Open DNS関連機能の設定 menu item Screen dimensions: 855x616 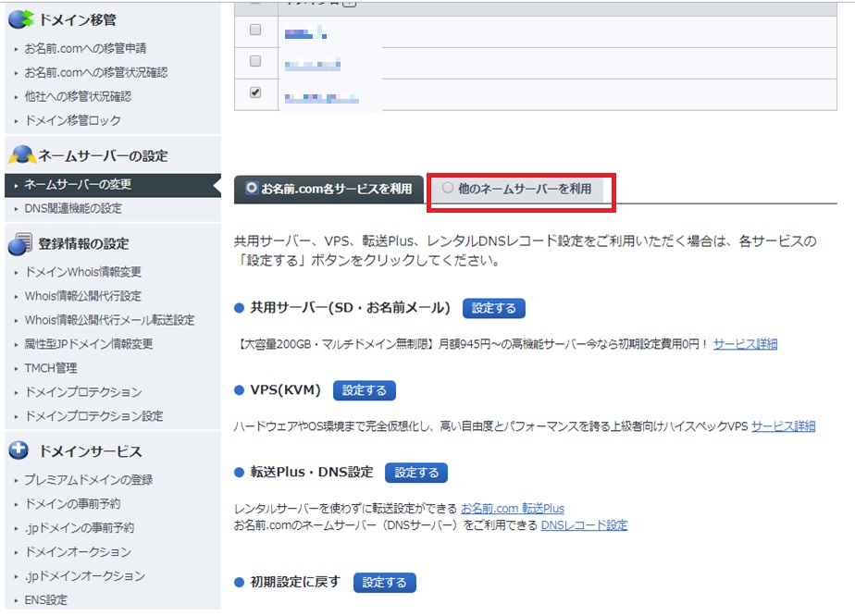(x=73, y=209)
